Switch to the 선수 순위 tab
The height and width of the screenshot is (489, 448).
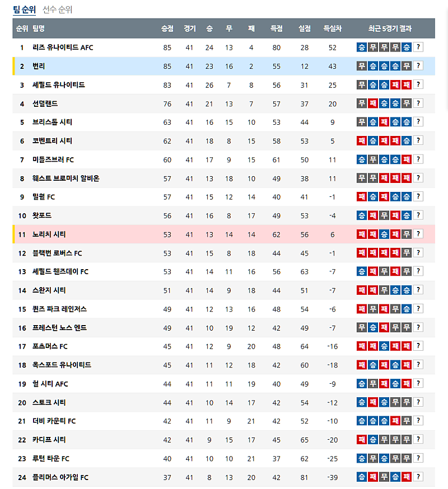tap(57, 10)
